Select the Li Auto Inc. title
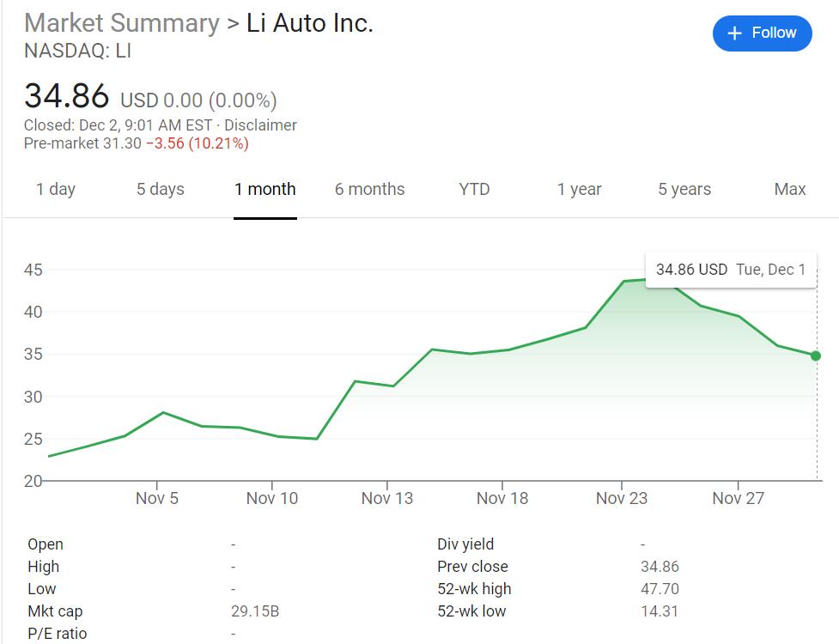Screen dimensions: 839x644 [x=310, y=23]
